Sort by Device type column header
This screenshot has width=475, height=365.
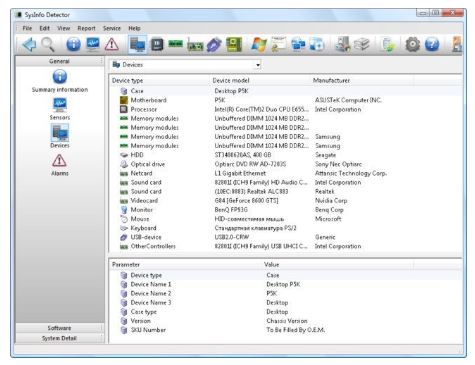[x=159, y=80]
